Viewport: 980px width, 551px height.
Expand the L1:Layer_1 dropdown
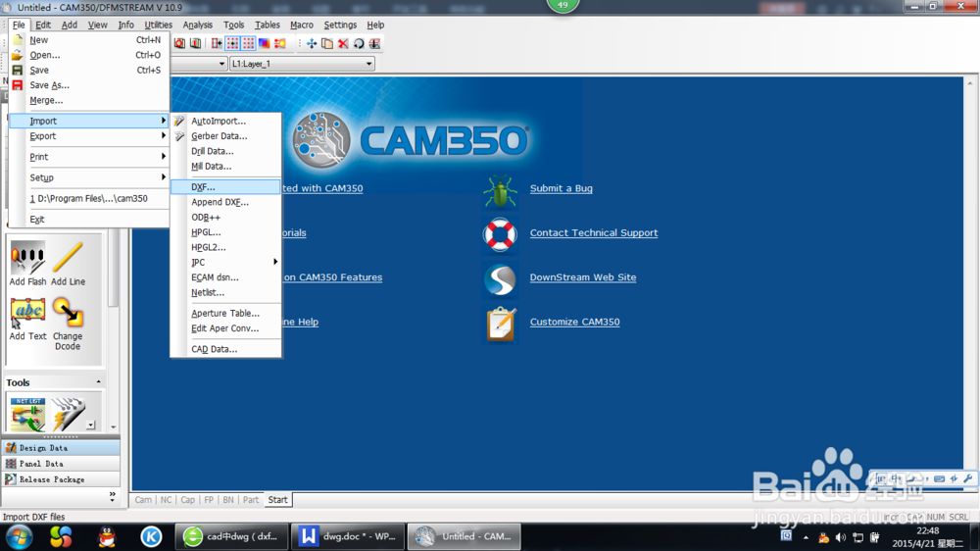pos(368,64)
